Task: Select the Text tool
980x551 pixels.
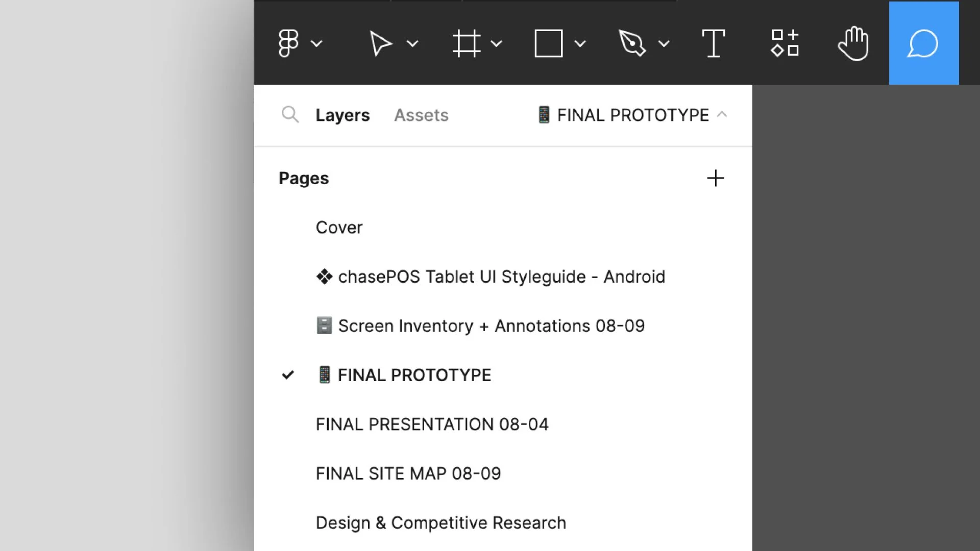Action: click(x=714, y=43)
